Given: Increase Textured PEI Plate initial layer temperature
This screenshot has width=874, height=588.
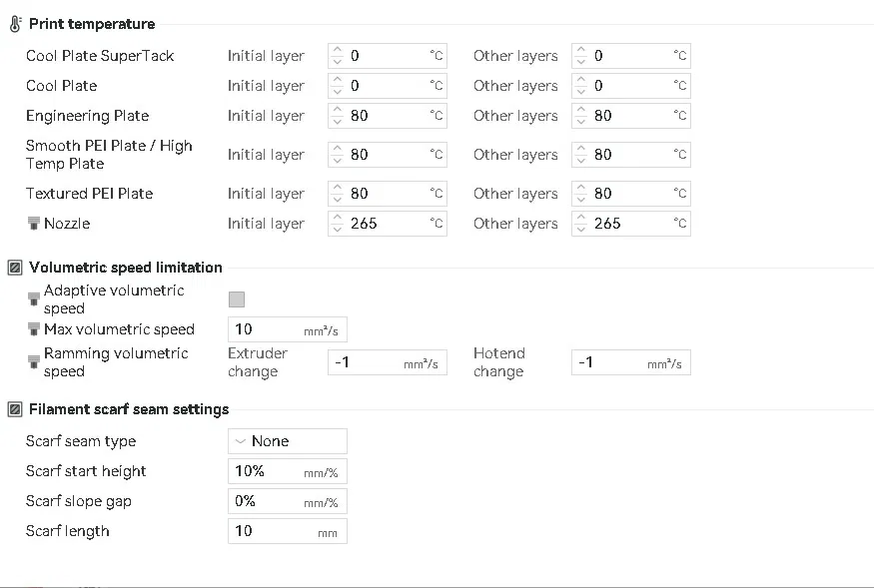Looking at the screenshot, I should 337,189.
